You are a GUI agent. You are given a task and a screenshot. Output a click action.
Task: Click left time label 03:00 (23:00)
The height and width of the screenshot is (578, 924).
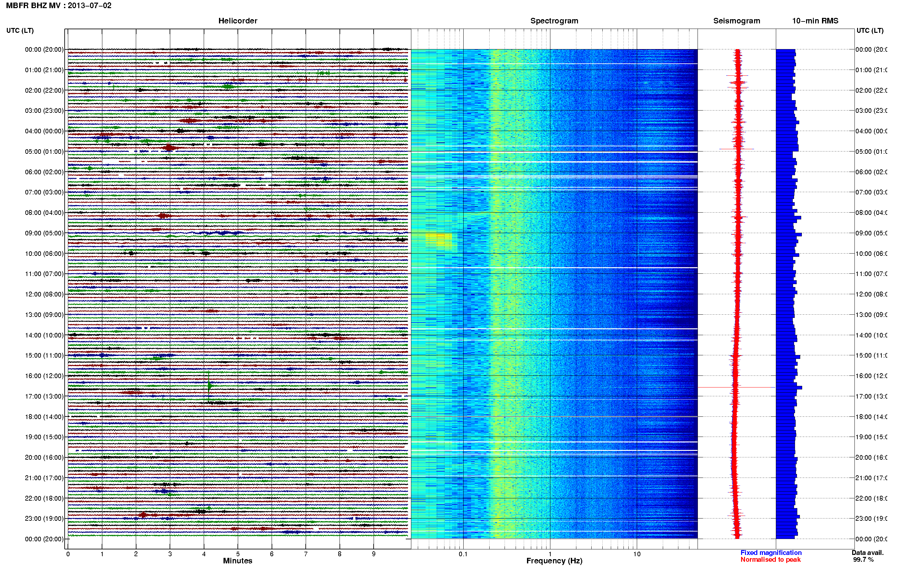[44, 111]
